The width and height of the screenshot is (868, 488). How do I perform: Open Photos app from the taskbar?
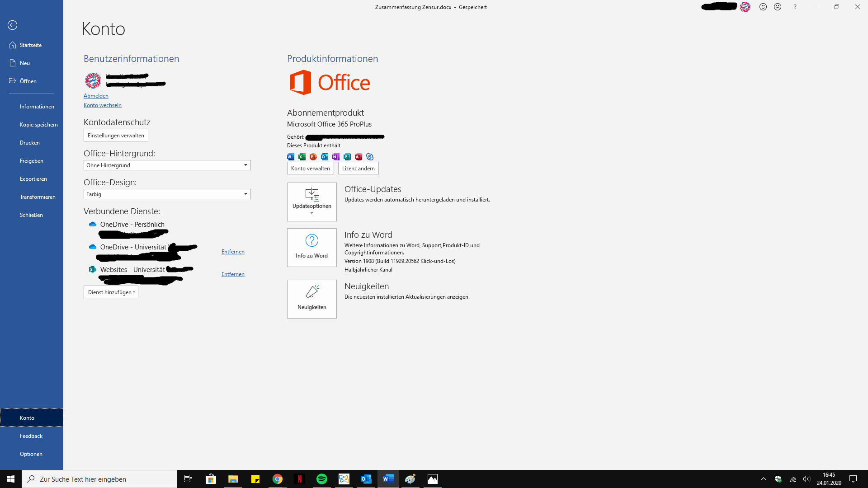(432, 479)
